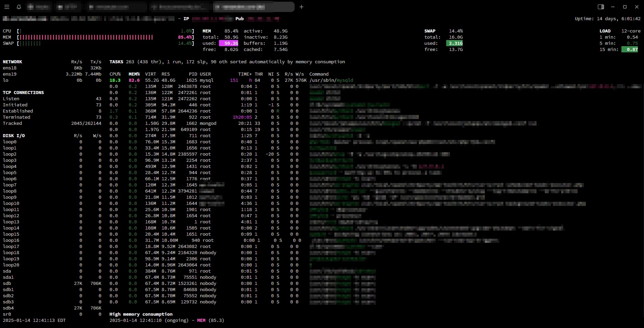Maximize the terminal window
Image resolution: width=644 pixels, height=328 pixels.
pos(625,7)
